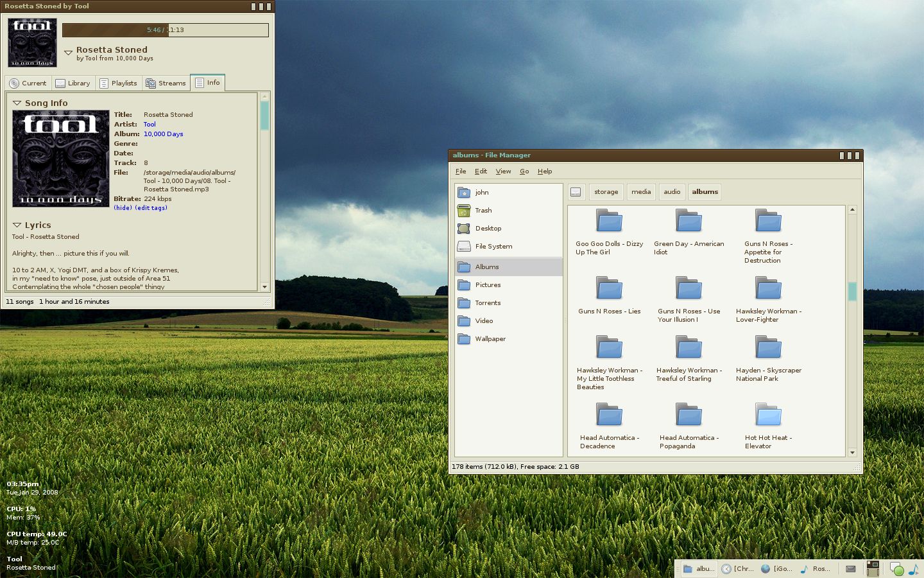The height and width of the screenshot is (578, 924).
Task: Open the Torrents bookmark in sidebar
Action: pyautogui.click(x=509, y=302)
